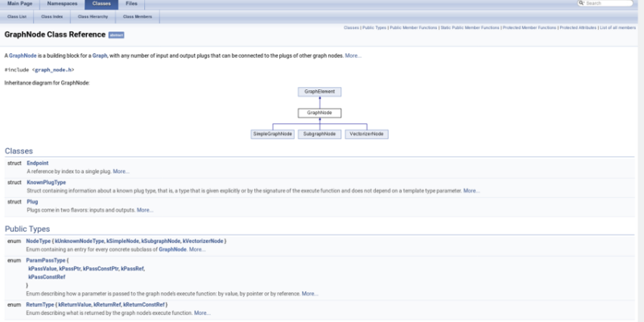The width and height of the screenshot is (644, 322).
Task: Click the GraphElement box in inheritance diagram
Action: pyautogui.click(x=320, y=92)
